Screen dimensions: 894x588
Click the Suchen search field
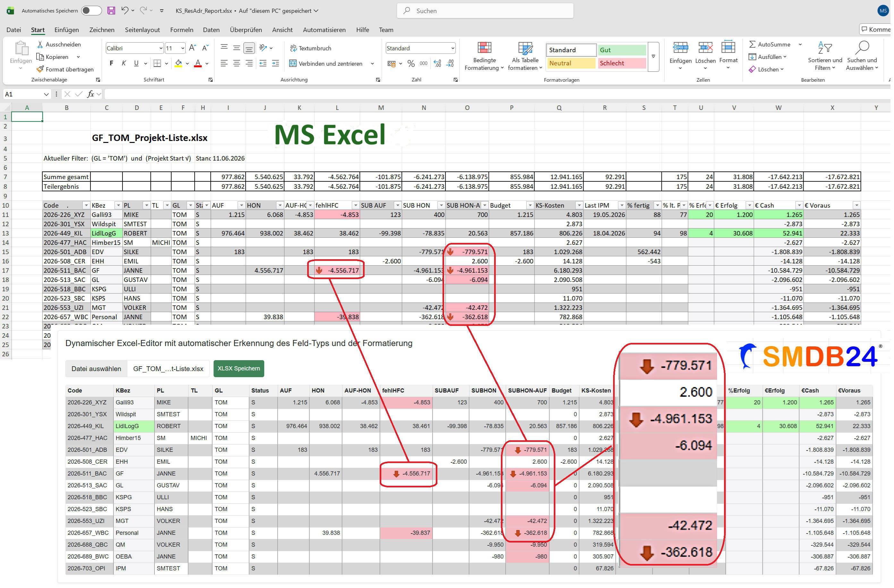pos(485,11)
